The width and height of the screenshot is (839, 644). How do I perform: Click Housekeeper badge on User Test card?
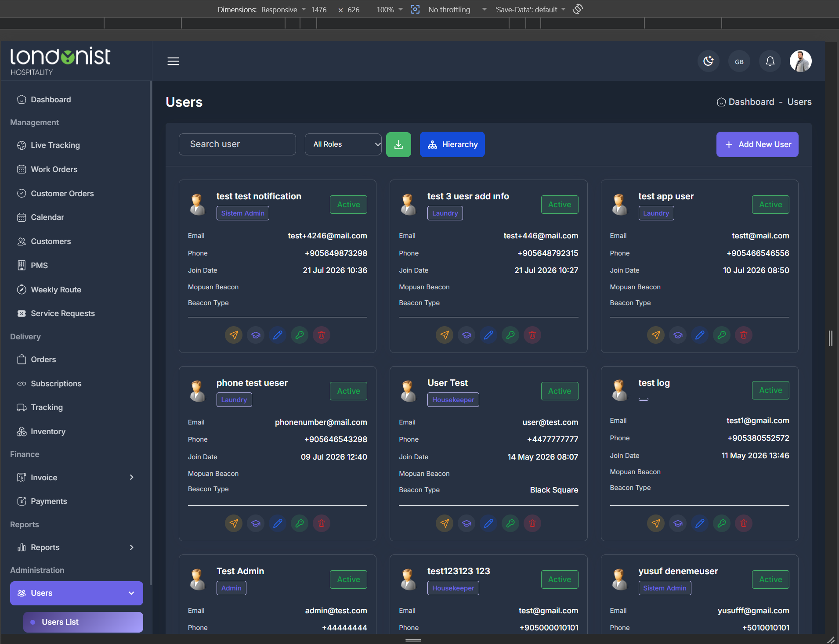453,400
